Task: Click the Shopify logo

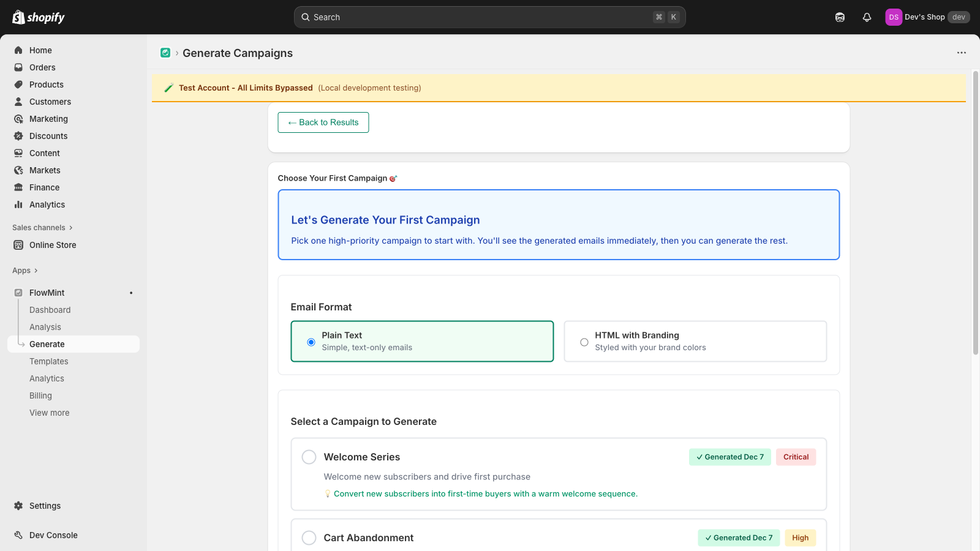Action: click(x=39, y=17)
